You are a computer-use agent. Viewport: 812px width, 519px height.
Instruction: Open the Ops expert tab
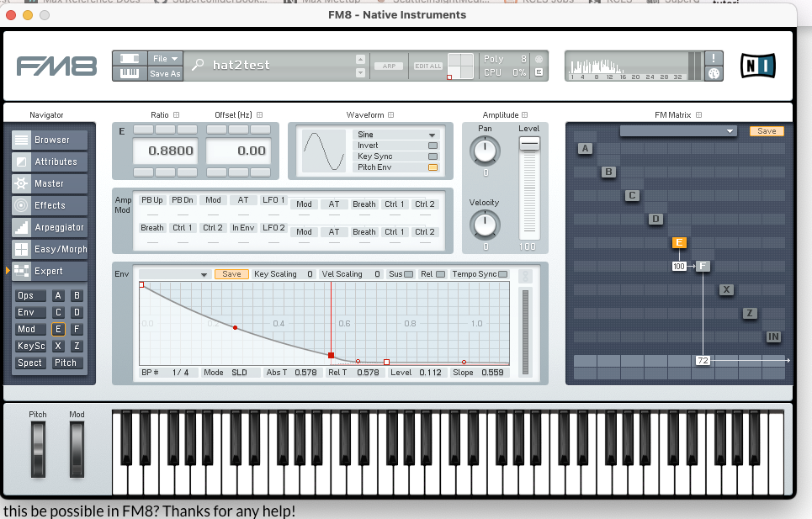point(30,295)
